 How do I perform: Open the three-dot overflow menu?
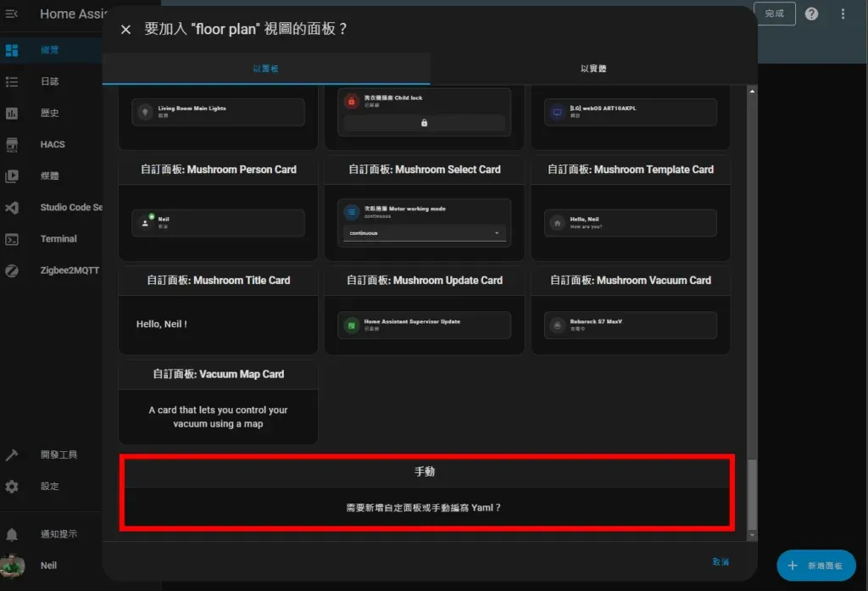point(843,14)
